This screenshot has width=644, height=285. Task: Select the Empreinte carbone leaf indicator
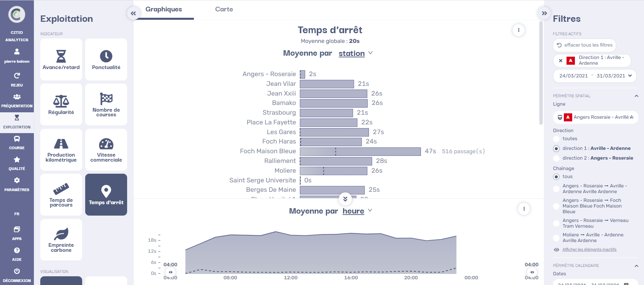[61, 239]
